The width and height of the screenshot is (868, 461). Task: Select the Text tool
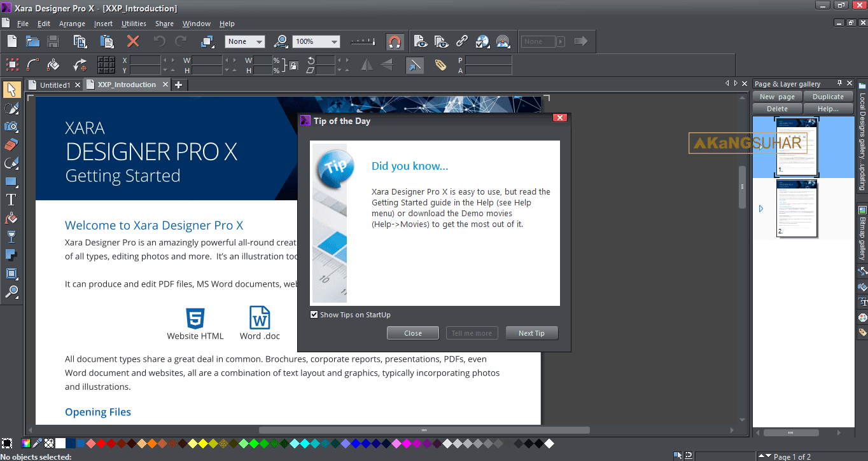click(11, 200)
